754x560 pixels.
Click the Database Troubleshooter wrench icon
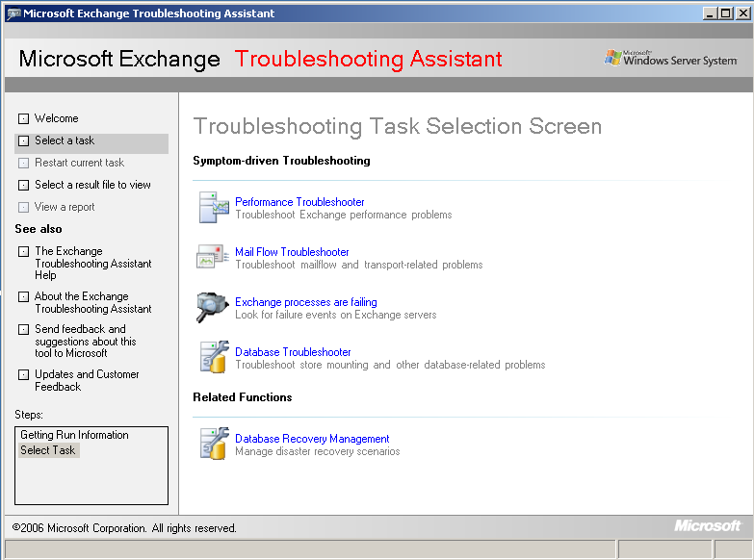[x=214, y=357]
